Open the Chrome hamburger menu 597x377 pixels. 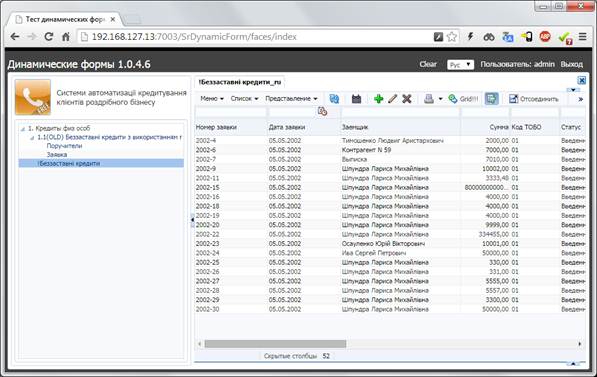[583, 37]
